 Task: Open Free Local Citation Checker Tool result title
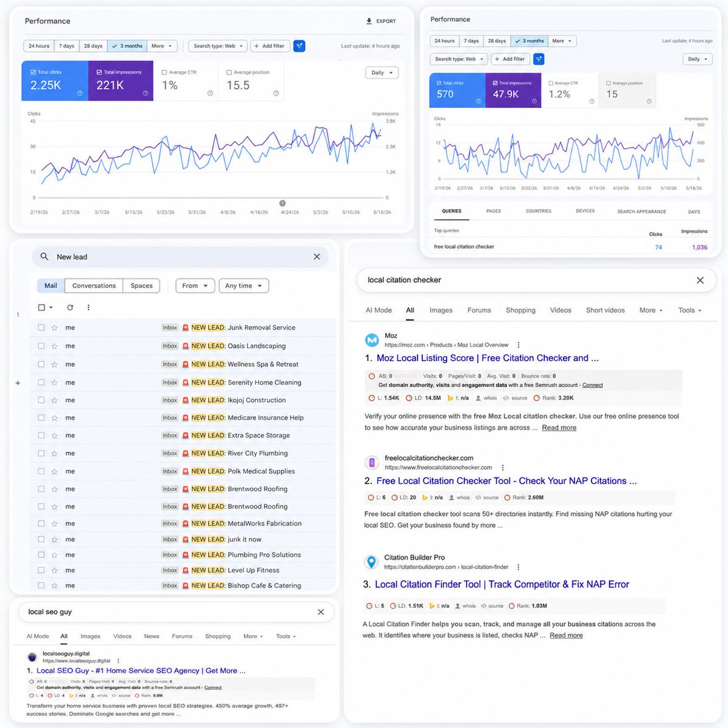507,481
